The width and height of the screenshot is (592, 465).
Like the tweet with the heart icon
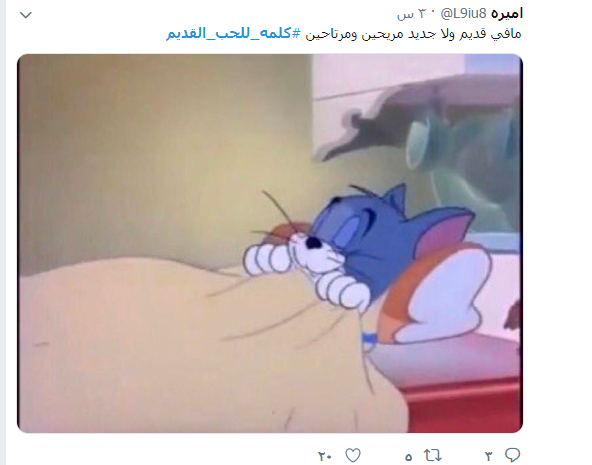353,455
